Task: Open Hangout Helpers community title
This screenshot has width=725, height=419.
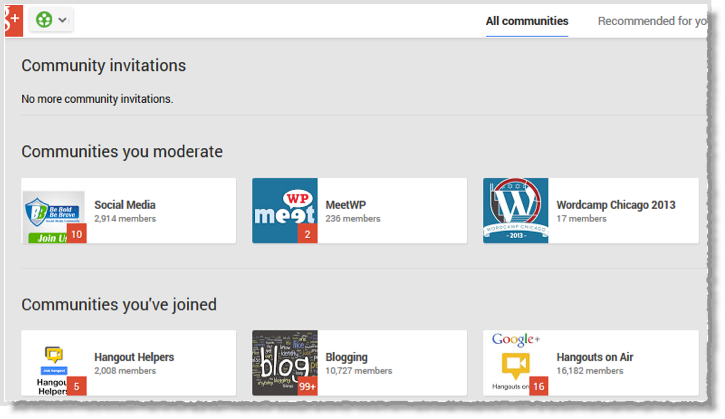Action: (x=134, y=357)
